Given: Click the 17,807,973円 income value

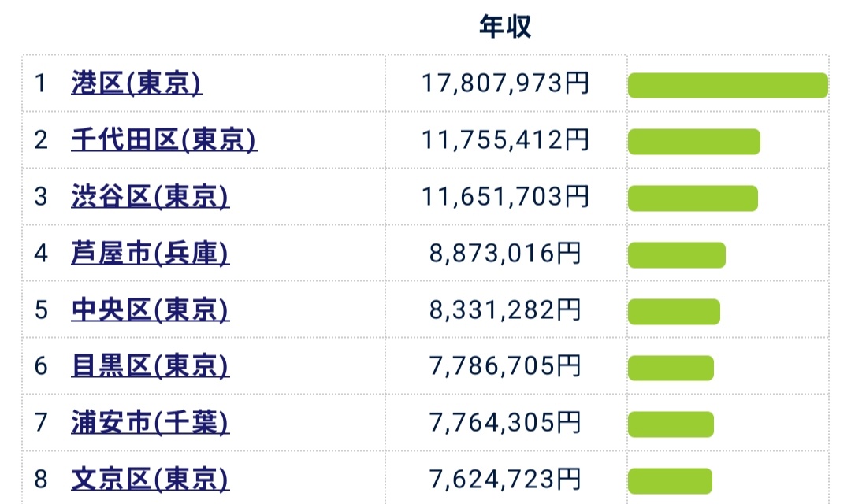Looking at the screenshot, I should click(x=505, y=83).
